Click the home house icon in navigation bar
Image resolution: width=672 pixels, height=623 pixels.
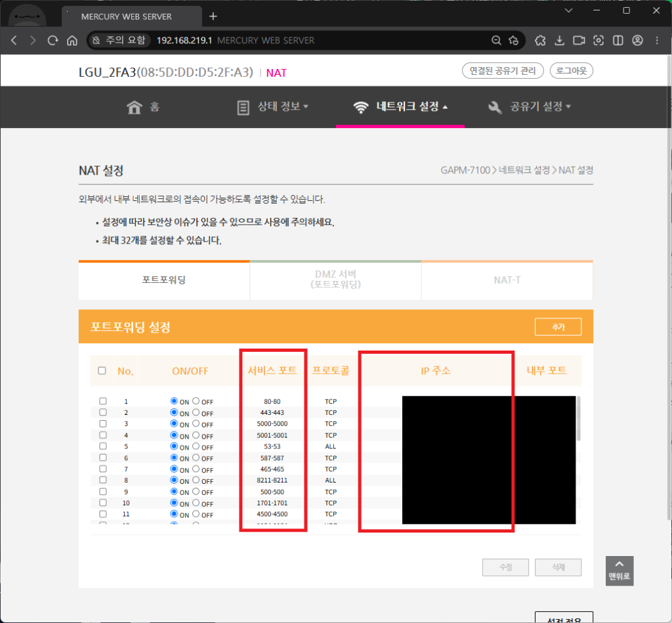click(x=134, y=107)
